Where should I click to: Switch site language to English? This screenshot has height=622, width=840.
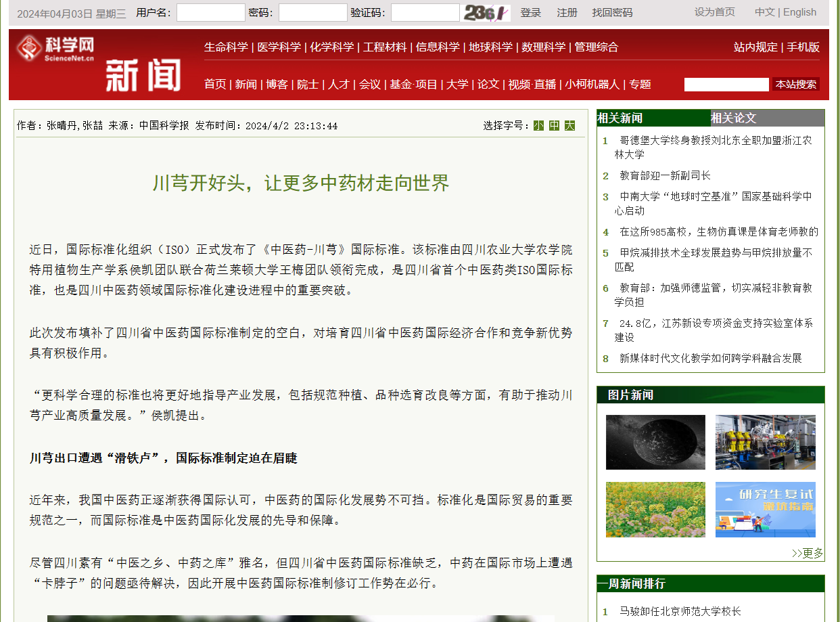799,12
